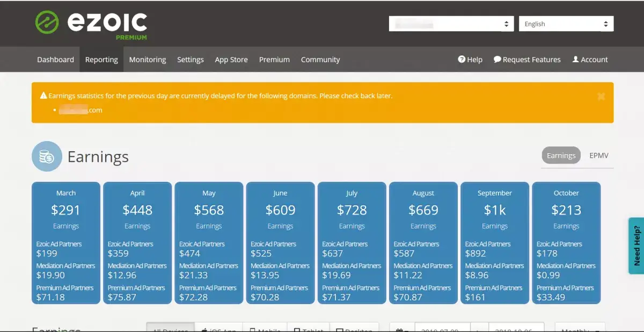Viewport: 644px width, 332px height.
Task: Dismiss the orange earnings delay alert
Action: (x=601, y=96)
